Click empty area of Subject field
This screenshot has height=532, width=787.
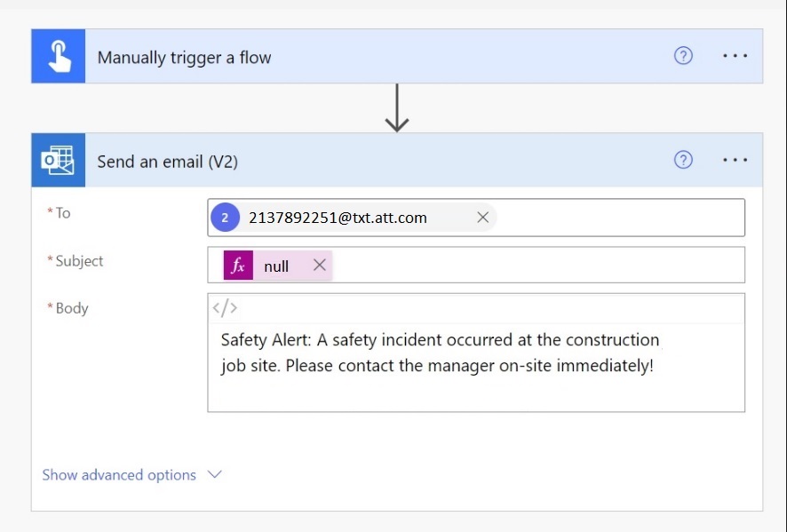click(537, 265)
